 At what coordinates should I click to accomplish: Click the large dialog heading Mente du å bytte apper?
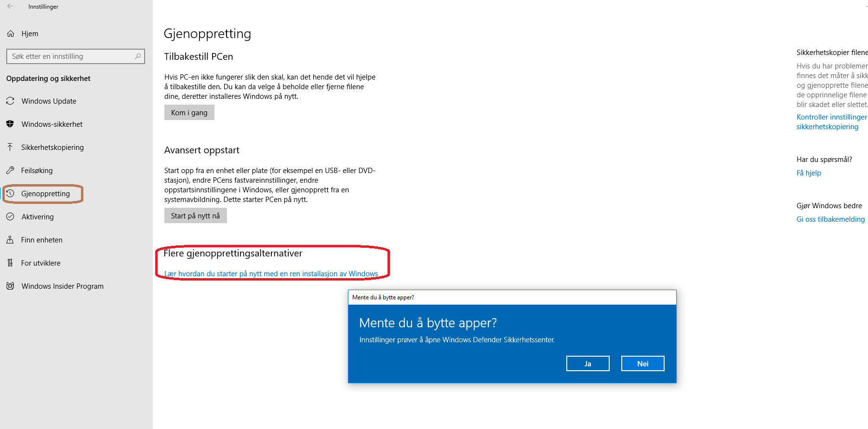(x=428, y=323)
